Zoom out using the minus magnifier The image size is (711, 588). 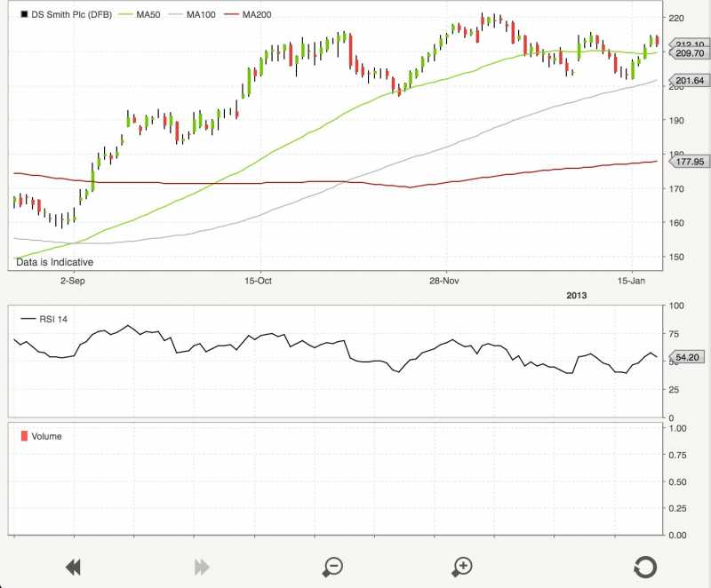(333, 567)
